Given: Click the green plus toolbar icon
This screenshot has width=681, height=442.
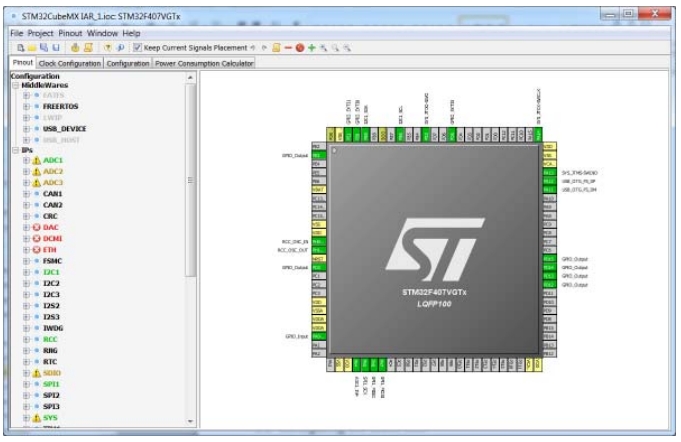Looking at the screenshot, I should 311,47.
